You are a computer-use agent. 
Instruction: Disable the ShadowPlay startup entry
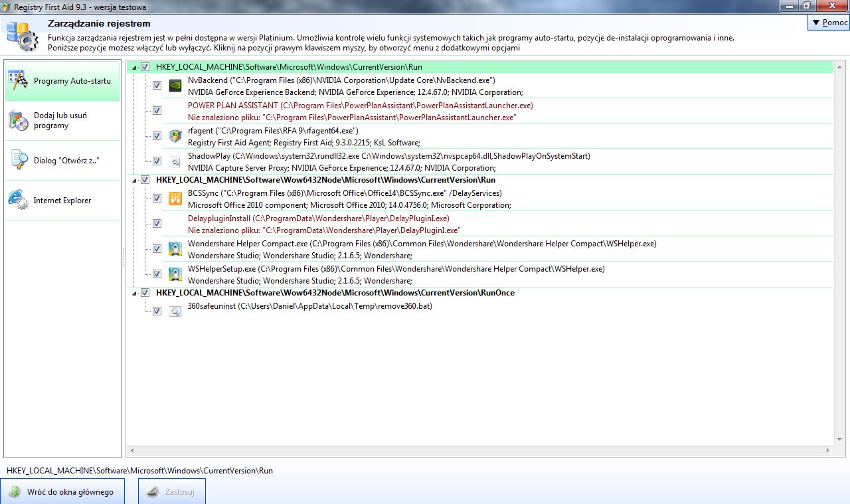pos(157,161)
